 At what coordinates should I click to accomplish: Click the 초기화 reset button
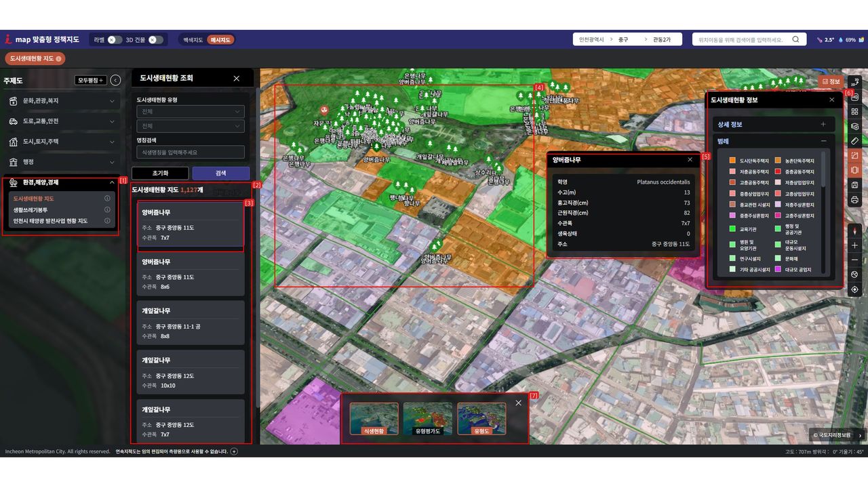coord(160,174)
